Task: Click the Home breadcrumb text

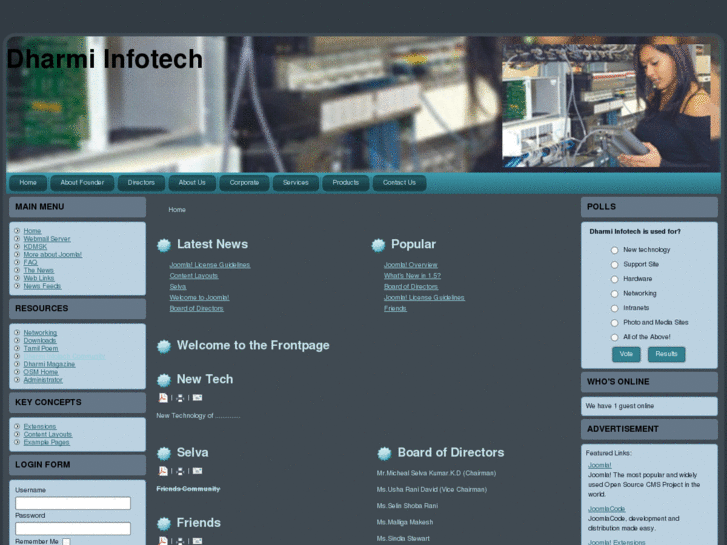Action: tap(177, 210)
